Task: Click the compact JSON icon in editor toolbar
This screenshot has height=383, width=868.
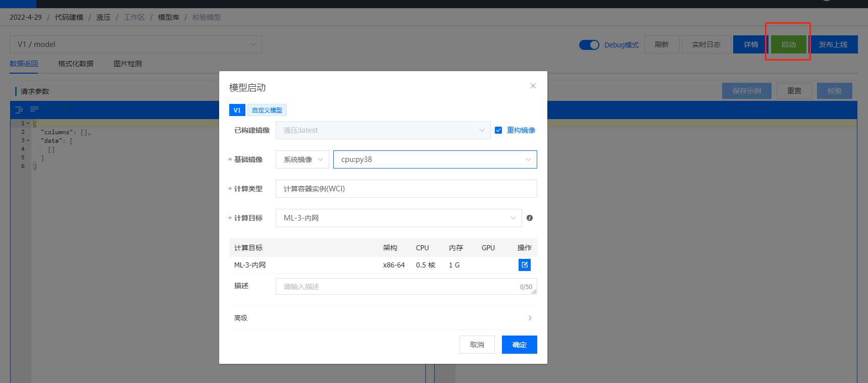Action: (34, 110)
